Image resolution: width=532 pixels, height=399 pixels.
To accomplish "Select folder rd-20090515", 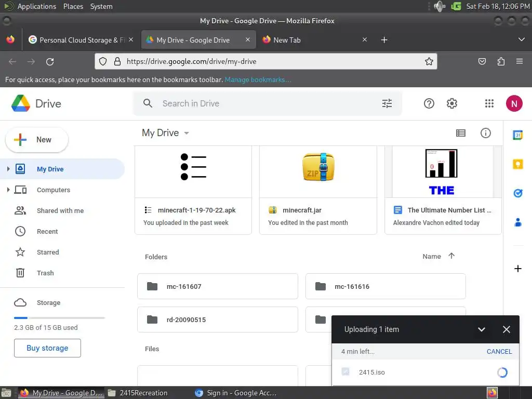I will click(x=218, y=320).
